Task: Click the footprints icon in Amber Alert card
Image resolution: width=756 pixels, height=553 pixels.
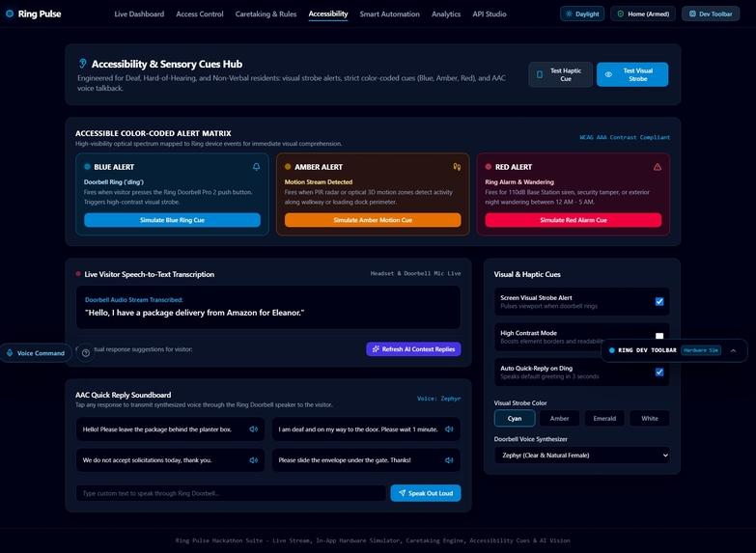Action: tap(457, 167)
